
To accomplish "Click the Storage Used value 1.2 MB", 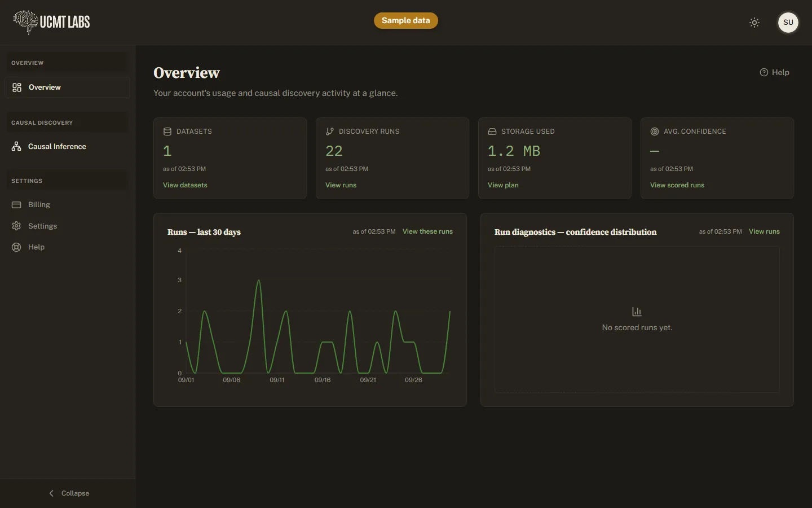I will coord(514,151).
